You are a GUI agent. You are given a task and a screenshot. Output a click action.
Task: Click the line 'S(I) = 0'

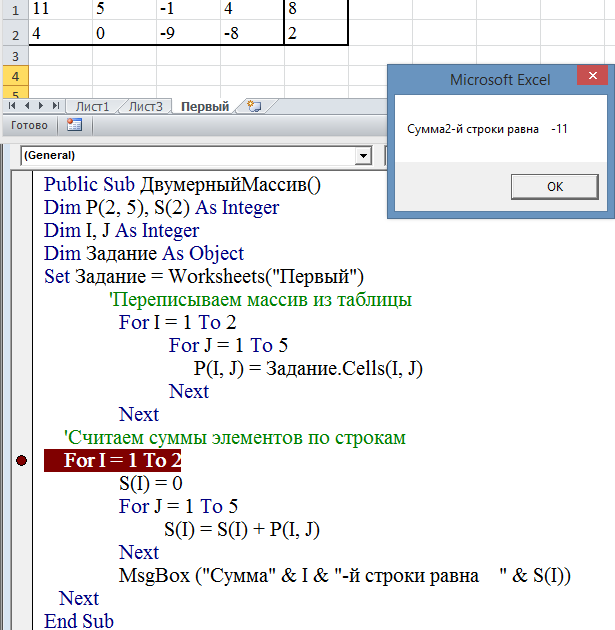coord(151,483)
